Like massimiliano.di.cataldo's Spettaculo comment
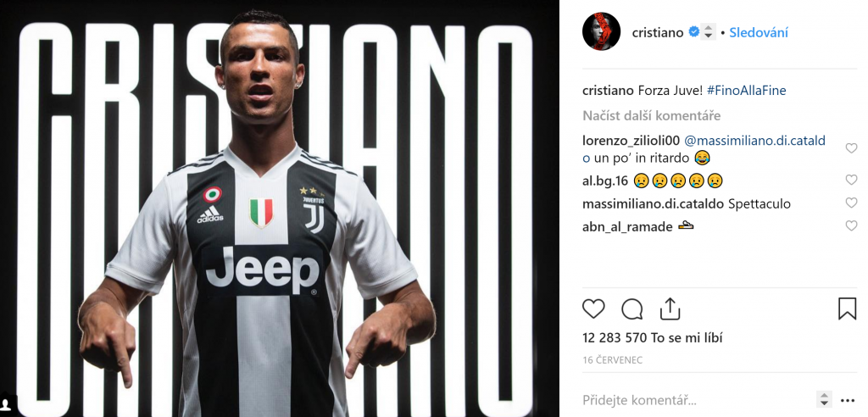Screen dimensions: 868x417 pos(851,203)
